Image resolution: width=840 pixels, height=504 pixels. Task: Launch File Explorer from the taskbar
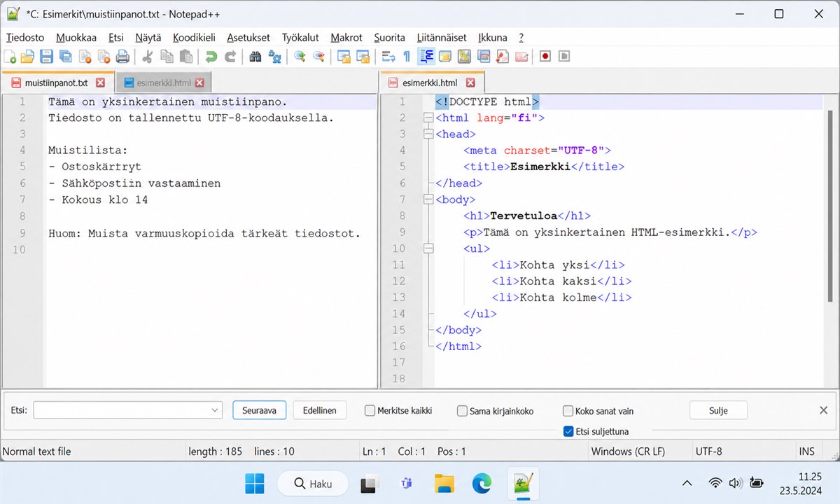coord(445,483)
